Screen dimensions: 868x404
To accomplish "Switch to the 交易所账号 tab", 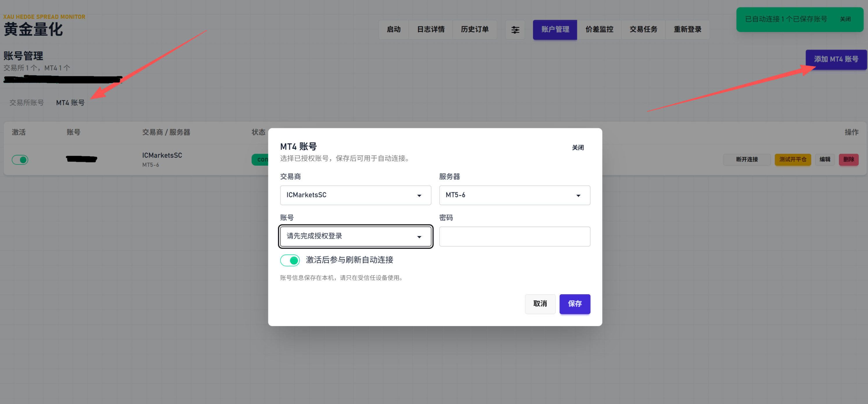I will point(26,102).
